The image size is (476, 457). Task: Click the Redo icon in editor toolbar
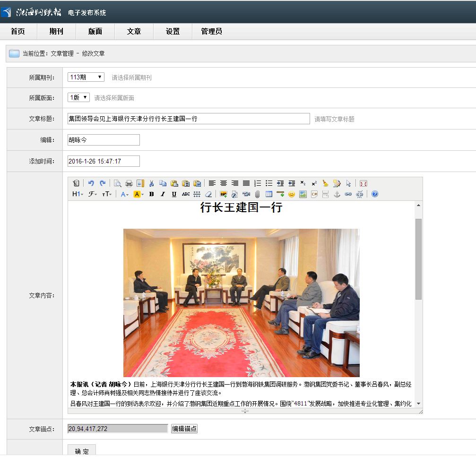(102, 183)
